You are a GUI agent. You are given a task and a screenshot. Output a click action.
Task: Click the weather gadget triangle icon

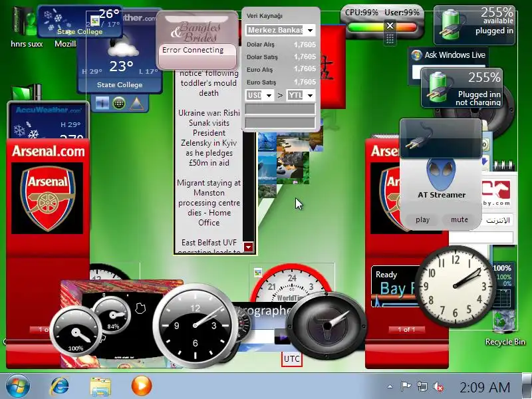click(x=137, y=104)
